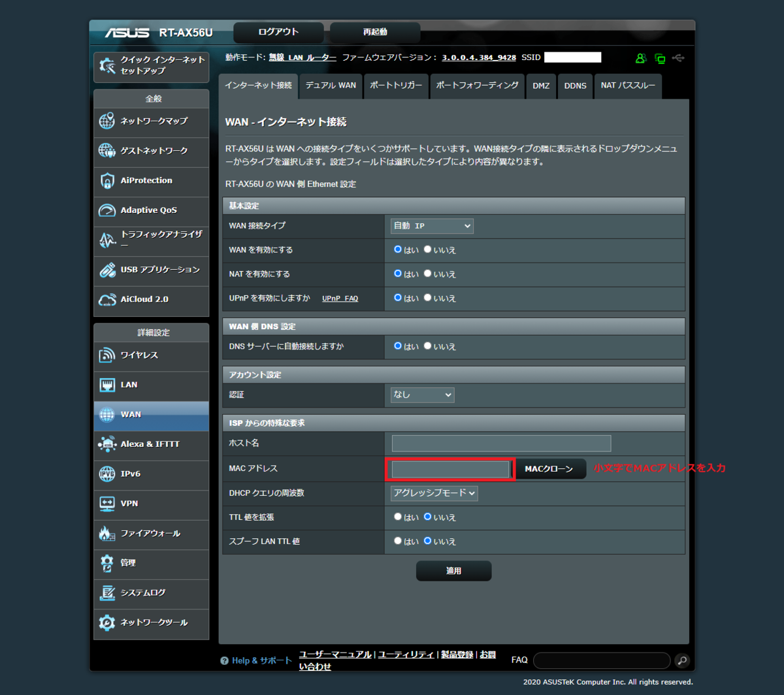The image size is (784, 695).
Task: Click the 適用 apply button
Action: coord(453,571)
